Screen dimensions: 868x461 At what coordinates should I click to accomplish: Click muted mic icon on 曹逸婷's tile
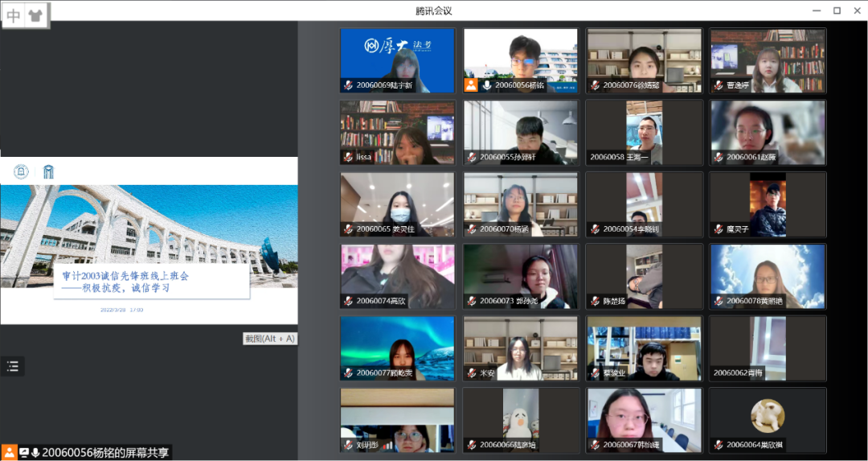tap(718, 85)
